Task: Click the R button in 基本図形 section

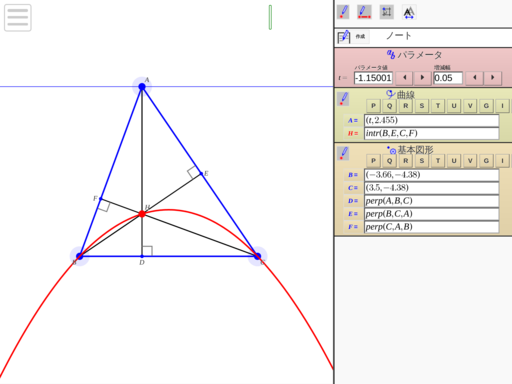Action: 406,161
